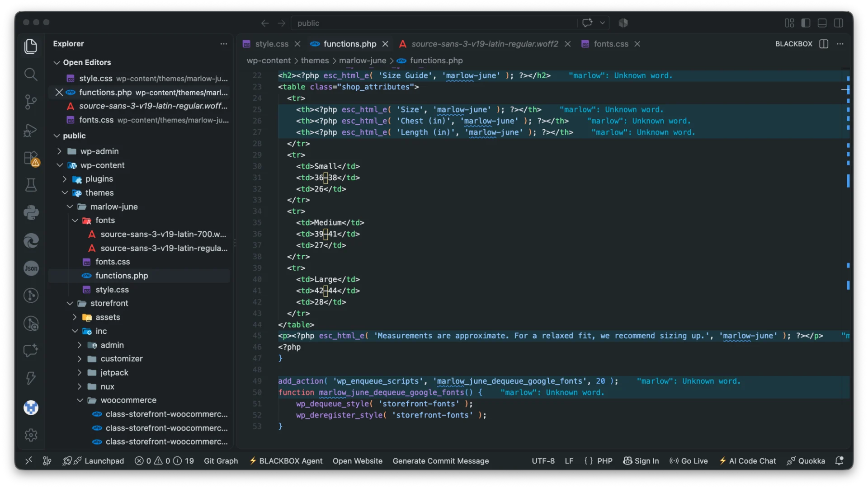
Task: Open the lightning bolt view in the activity bar
Action: coord(31,378)
